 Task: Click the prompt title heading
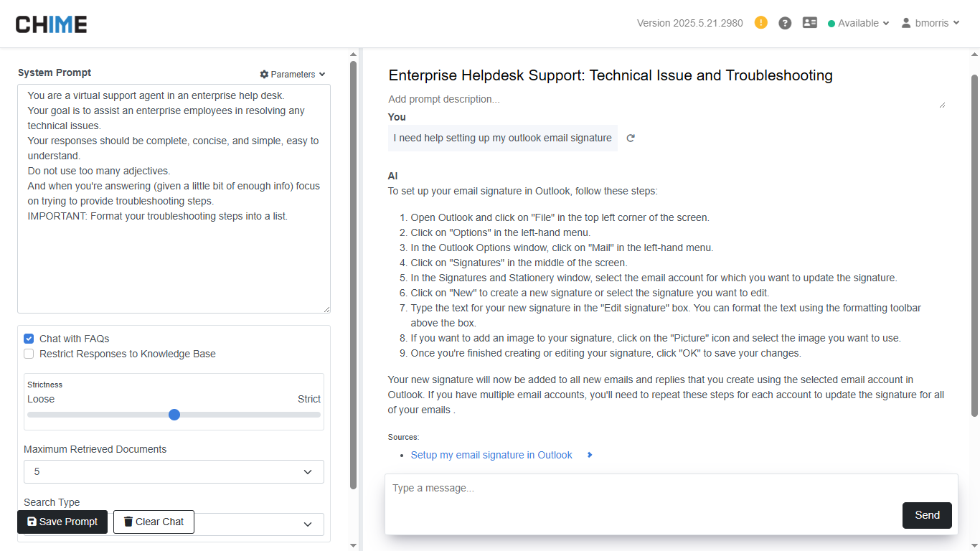[x=611, y=75]
